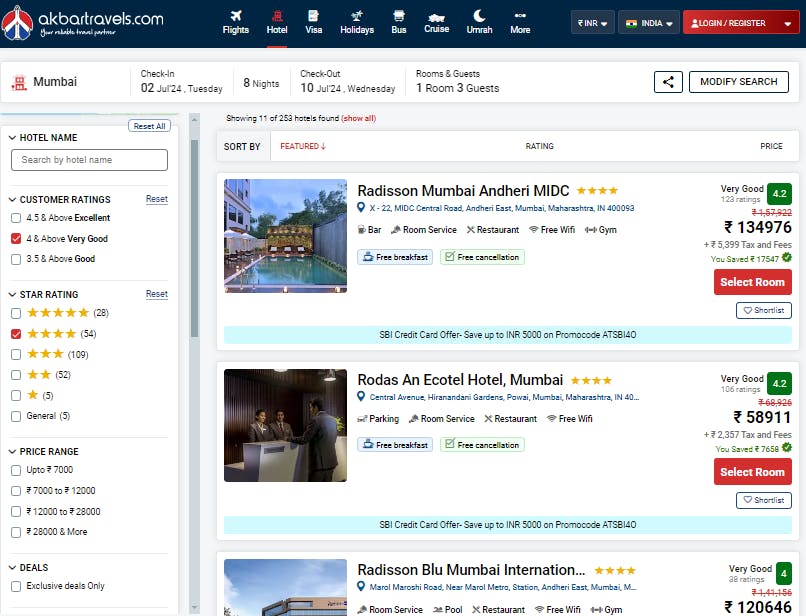Click Modify Search button

pyautogui.click(x=738, y=82)
